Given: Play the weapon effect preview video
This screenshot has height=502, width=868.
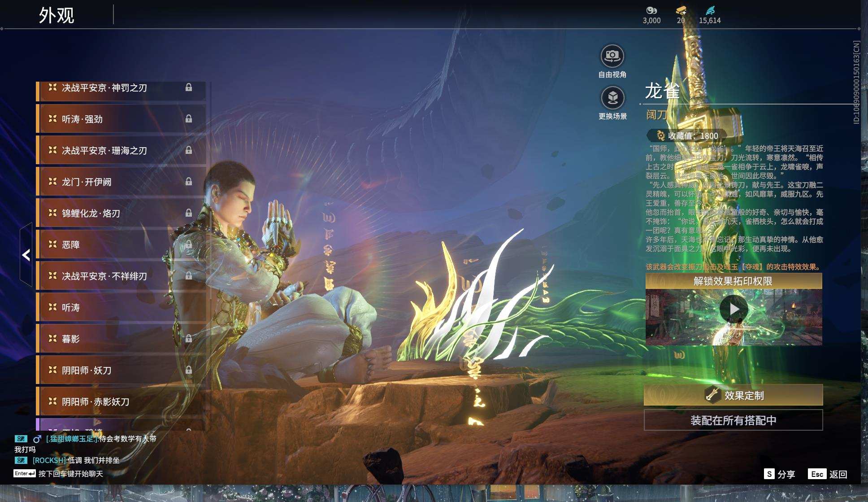Looking at the screenshot, I should 733,309.
